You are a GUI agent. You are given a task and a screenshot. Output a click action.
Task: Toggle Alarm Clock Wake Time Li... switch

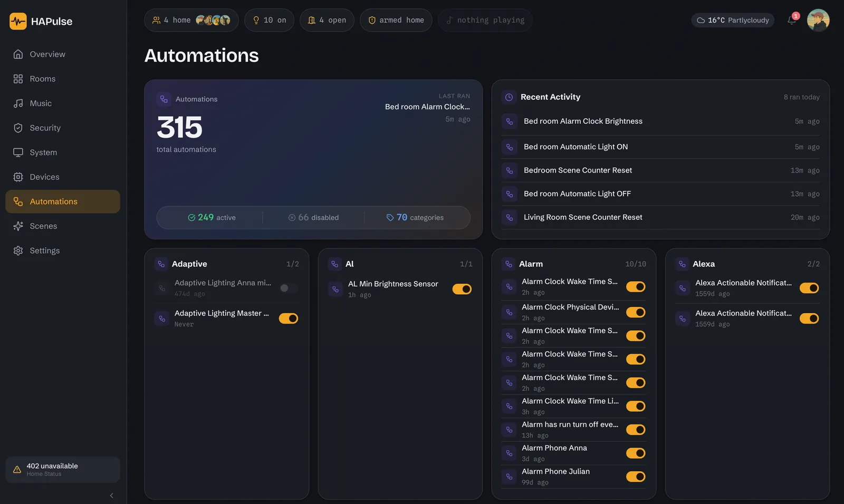point(636,406)
